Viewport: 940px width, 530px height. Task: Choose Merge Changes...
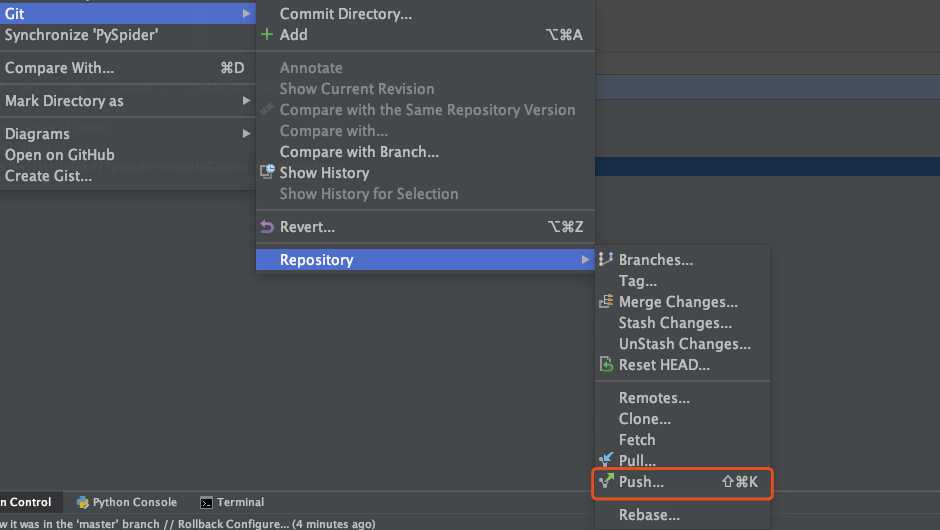click(678, 302)
